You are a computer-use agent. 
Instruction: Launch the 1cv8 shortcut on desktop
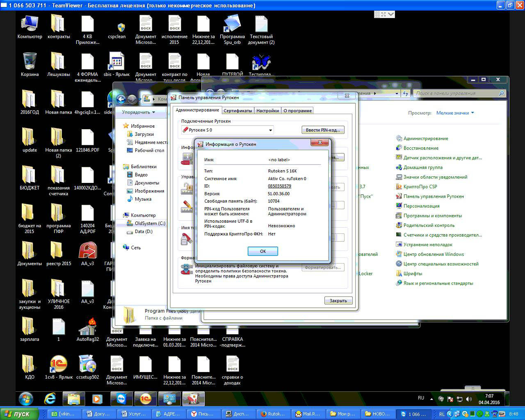point(59,367)
